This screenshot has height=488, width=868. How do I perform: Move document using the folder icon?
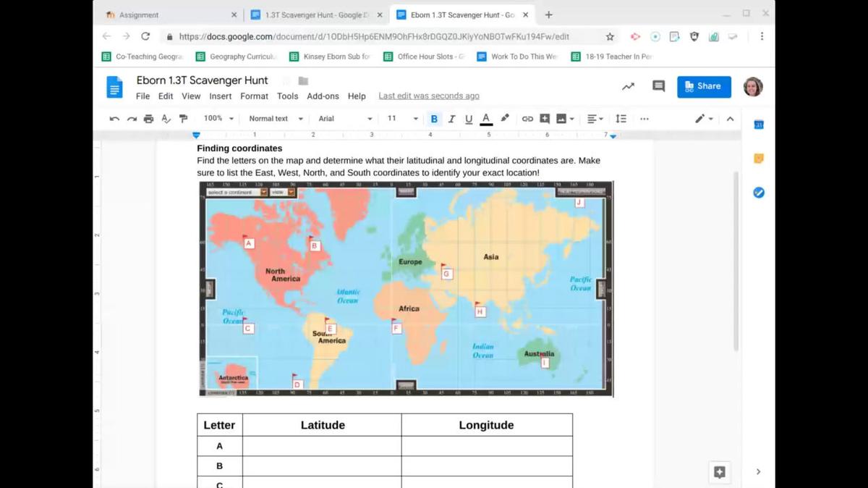coord(303,80)
